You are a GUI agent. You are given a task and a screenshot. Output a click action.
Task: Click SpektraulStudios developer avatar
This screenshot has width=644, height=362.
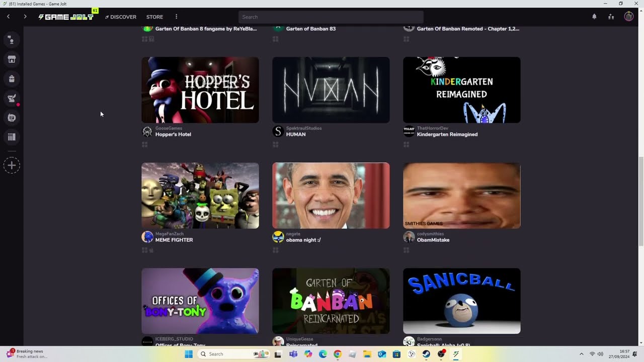[278, 132]
